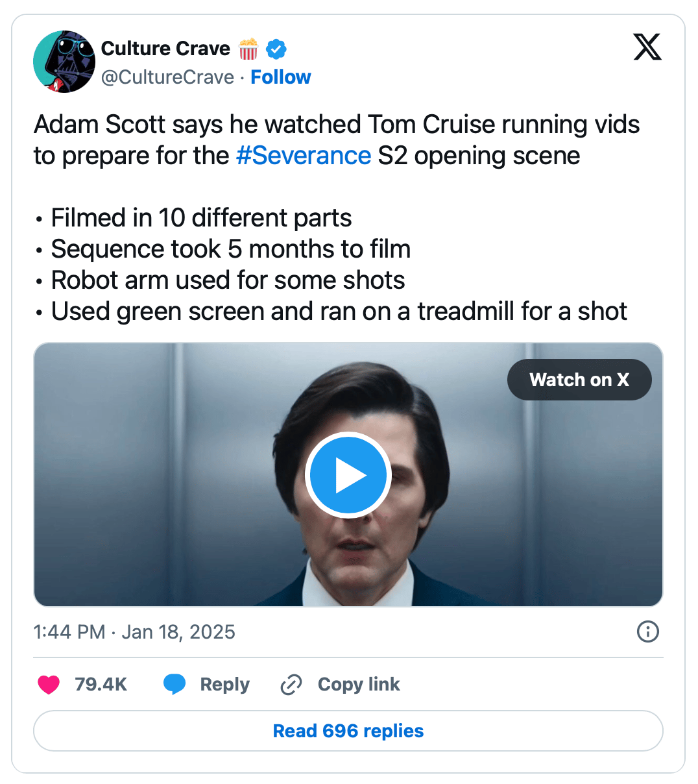Click the popcorn emoji beside the name

pyautogui.click(x=248, y=49)
